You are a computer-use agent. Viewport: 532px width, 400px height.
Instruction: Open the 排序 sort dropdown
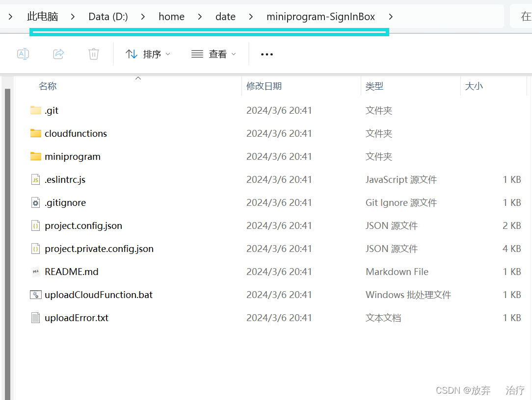click(x=148, y=54)
